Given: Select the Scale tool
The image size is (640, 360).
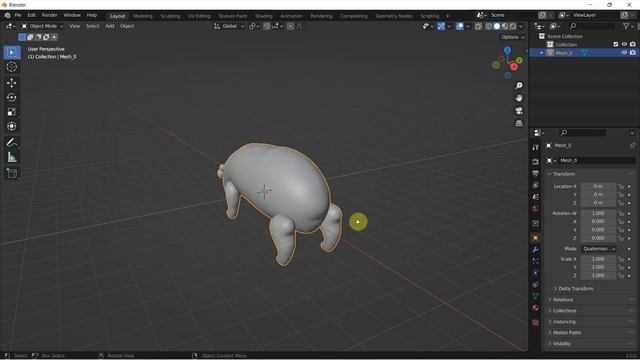Looking at the screenshot, I should [11, 112].
